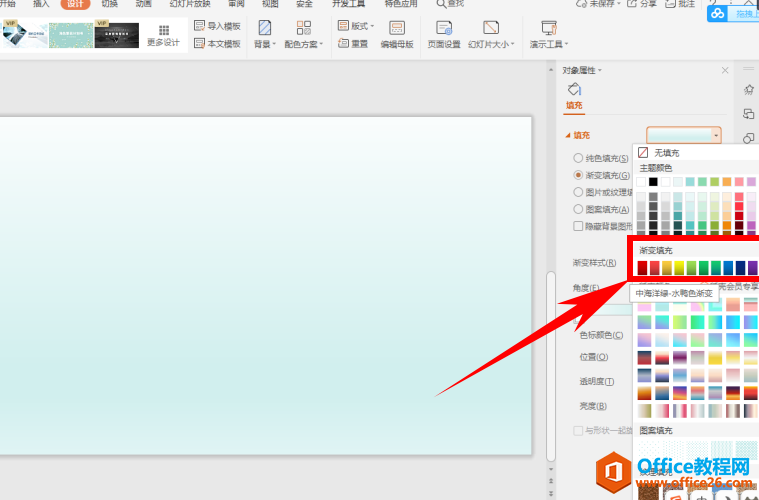Select Pattern Fill (图案填充) radio button
Image resolution: width=759 pixels, height=500 pixels.
578,209
